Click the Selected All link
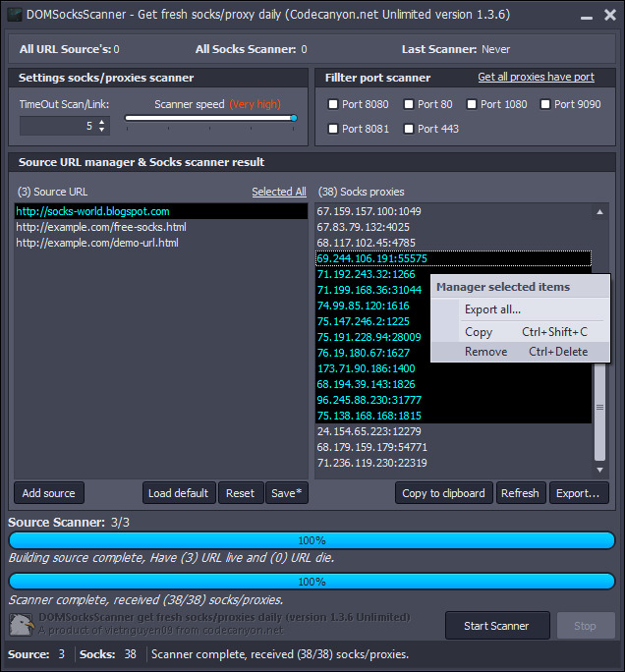Viewport: 625px width, 672px height. [279, 192]
